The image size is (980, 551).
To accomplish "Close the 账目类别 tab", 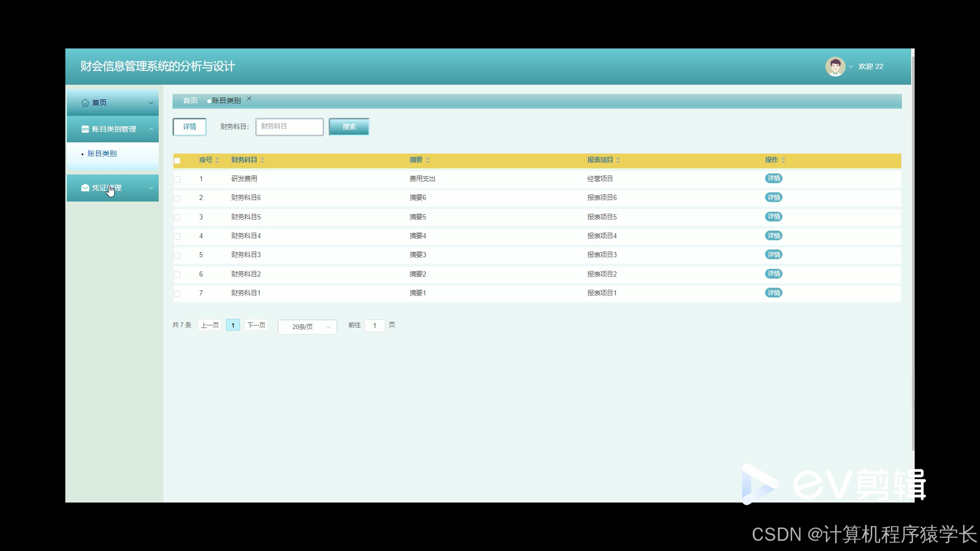I will pyautogui.click(x=249, y=99).
